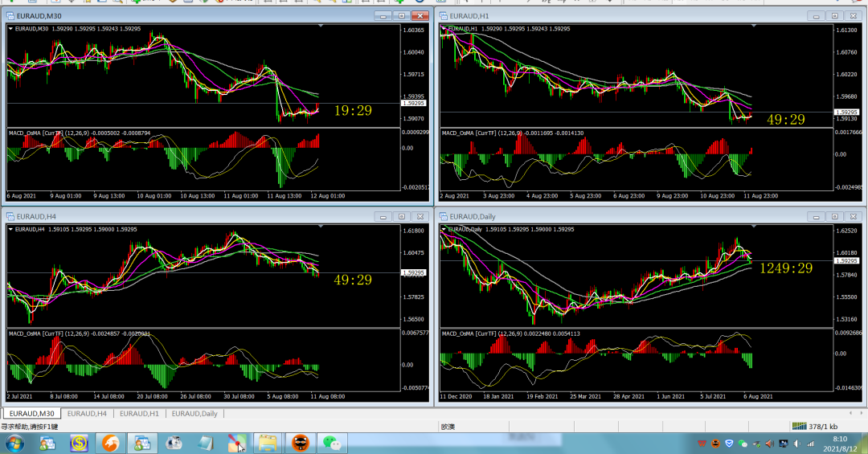Click the 49:29 countdown on H4 chart
Image resolution: width=868 pixels, height=454 pixels.
(353, 280)
